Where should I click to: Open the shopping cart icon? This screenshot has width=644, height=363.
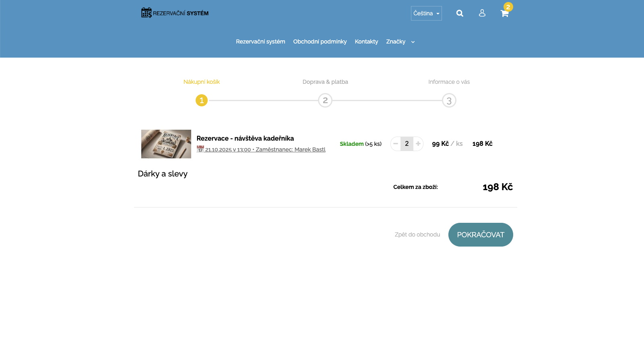[x=504, y=13]
